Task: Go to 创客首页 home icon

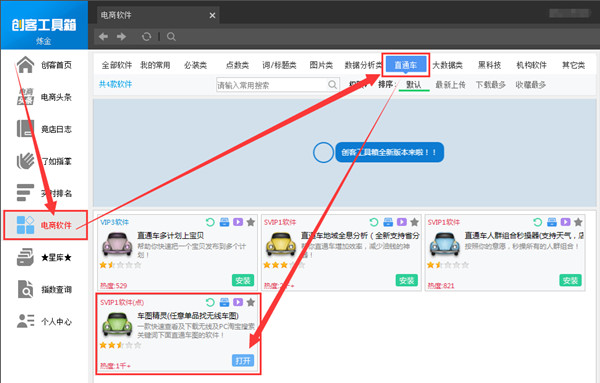Action: 25,65
